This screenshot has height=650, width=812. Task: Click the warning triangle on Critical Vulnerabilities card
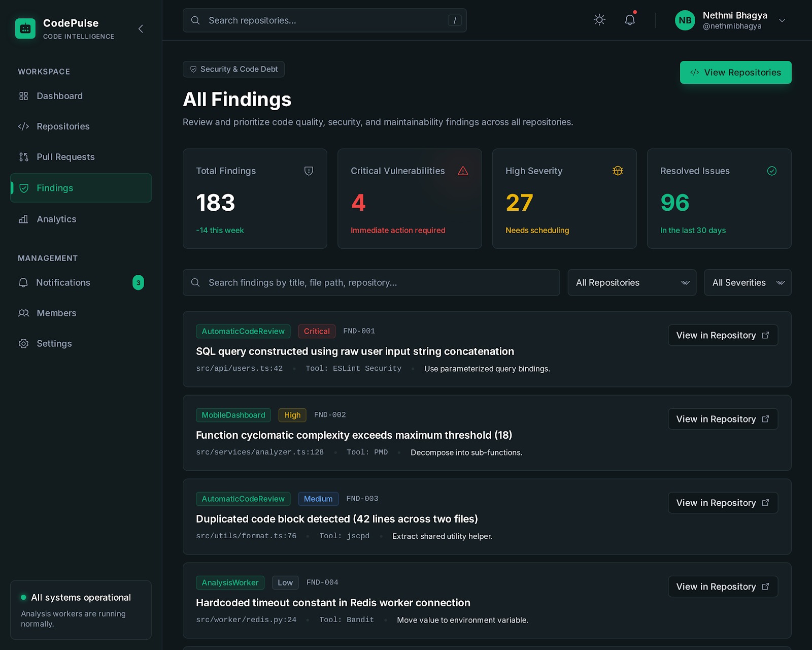pos(463,171)
